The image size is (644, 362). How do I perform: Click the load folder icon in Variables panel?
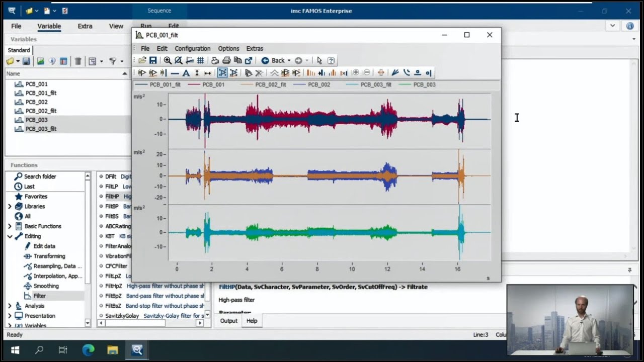pyautogui.click(x=10, y=61)
